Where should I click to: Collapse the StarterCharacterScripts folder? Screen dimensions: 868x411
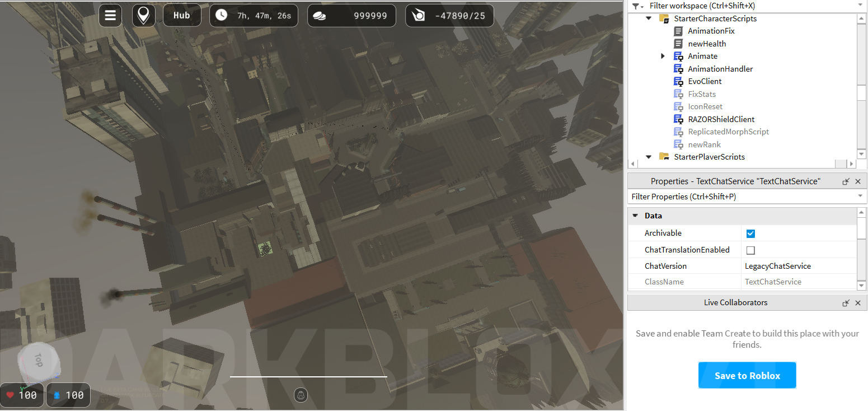(649, 18)
